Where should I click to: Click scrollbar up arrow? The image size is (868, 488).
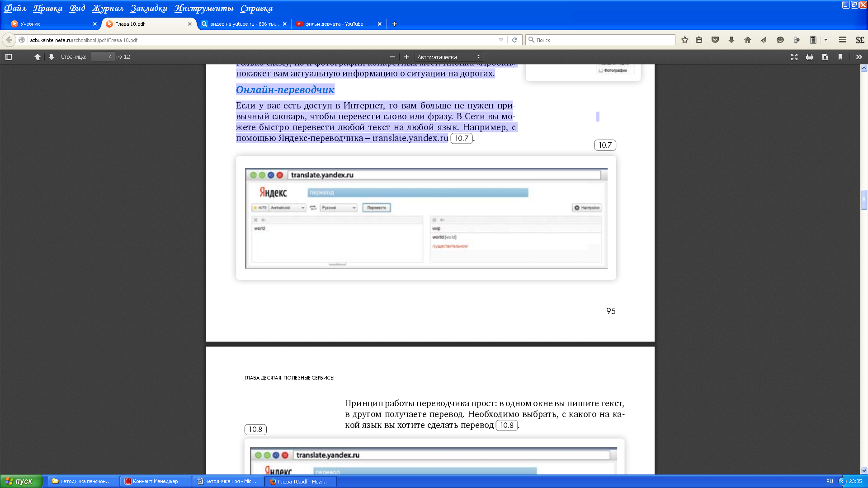point(864,68)
